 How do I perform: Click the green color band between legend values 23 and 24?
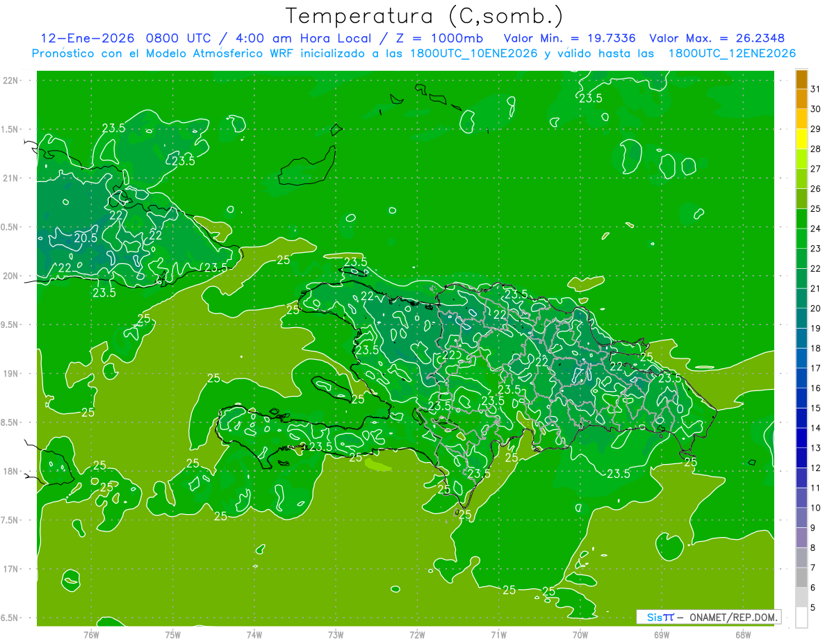coord(801,238)
